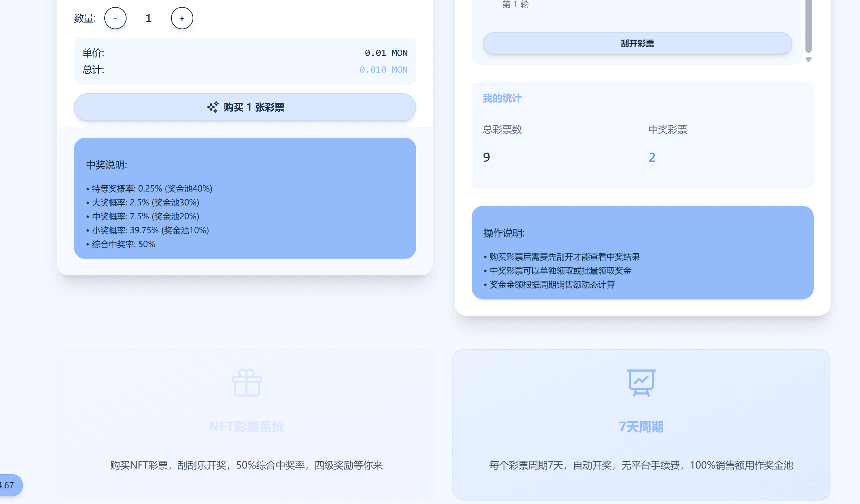The width and height of the screenshot is (860, 504).
Task: Click the scrollbar on the right panel
Action: tap(809, 26)
